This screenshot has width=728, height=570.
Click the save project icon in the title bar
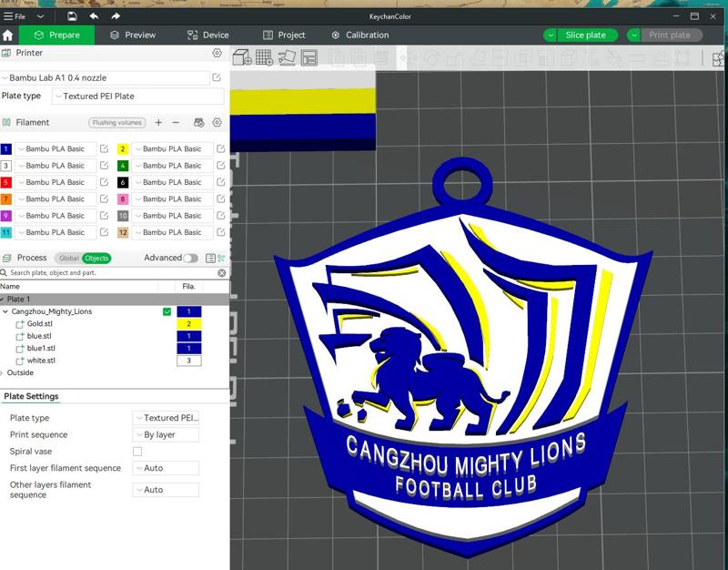71,15
